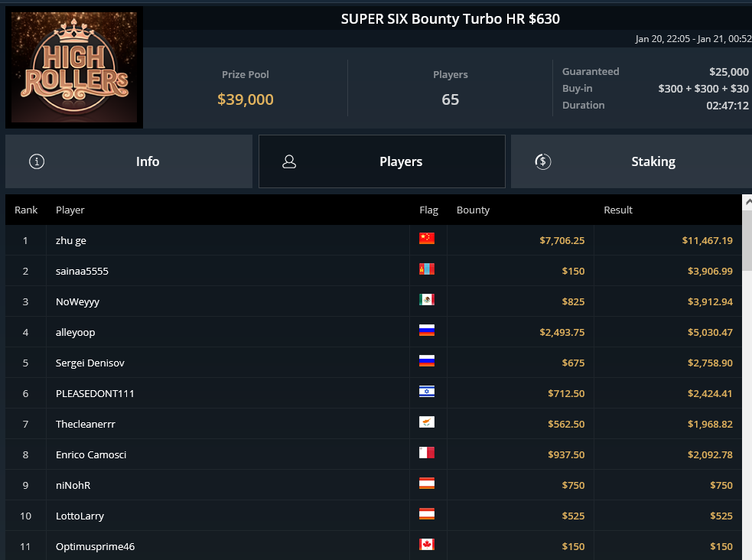Select player niNohR

[x=73, y=486]
